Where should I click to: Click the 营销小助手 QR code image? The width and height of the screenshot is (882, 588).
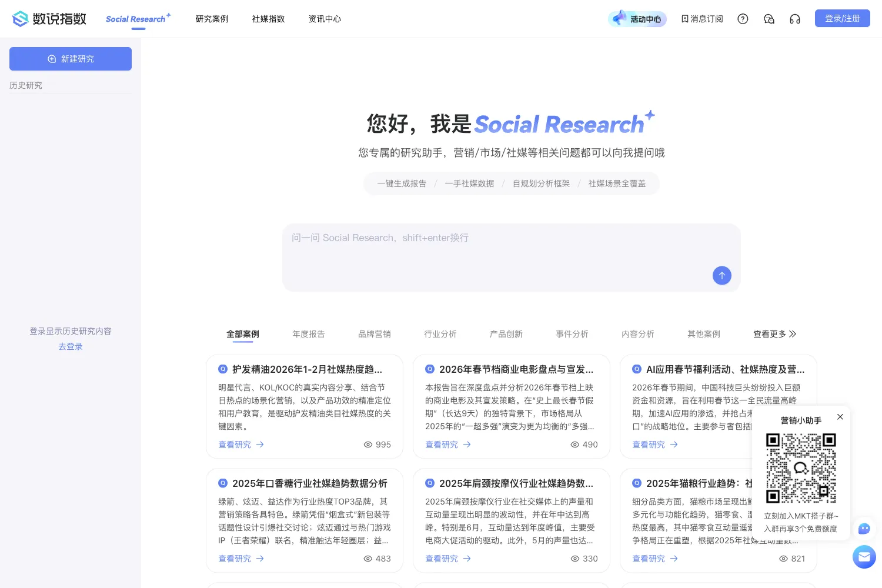(801, 469)
